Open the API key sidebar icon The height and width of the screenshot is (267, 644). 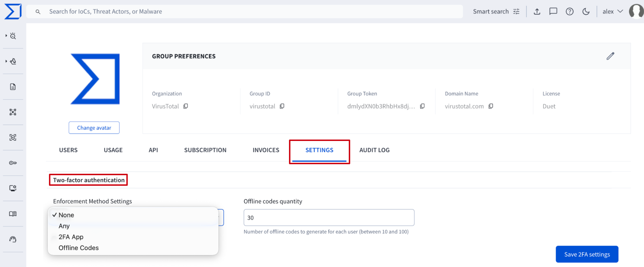13,163
